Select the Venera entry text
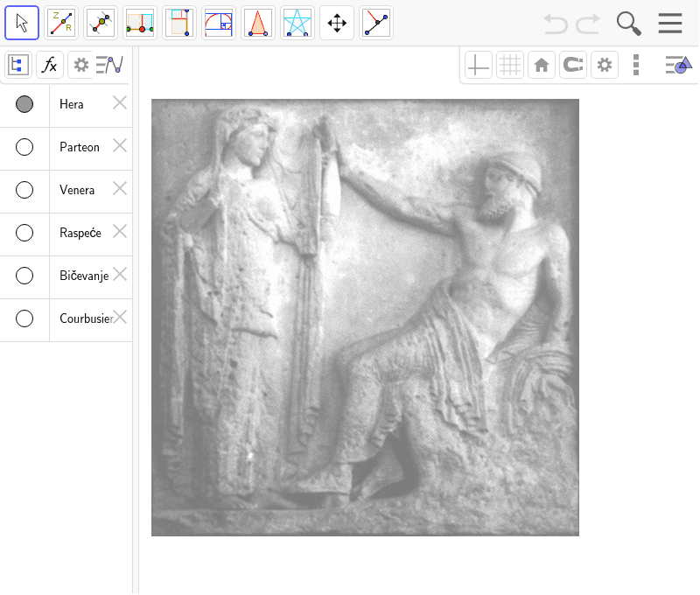 point(77,190)
